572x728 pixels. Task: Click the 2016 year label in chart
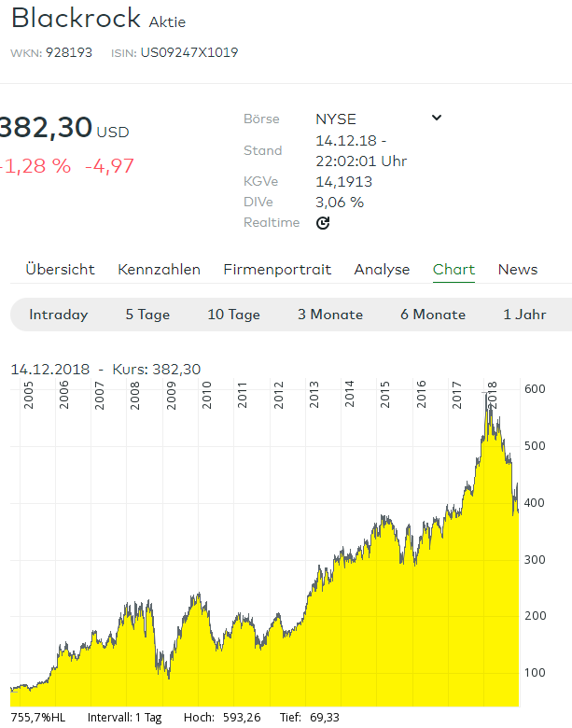(421, 394)
